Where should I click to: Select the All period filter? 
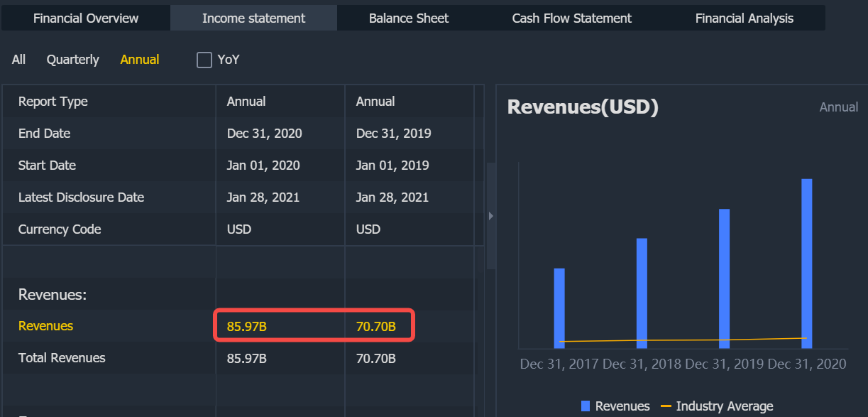(18, 60)
